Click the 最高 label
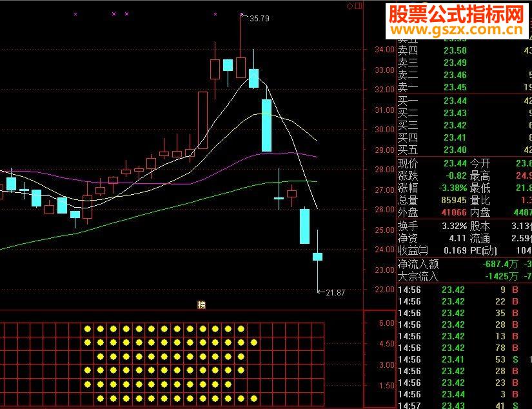Image resolution: width=532 pixels, height=409 pixels. tap(480, 176)
